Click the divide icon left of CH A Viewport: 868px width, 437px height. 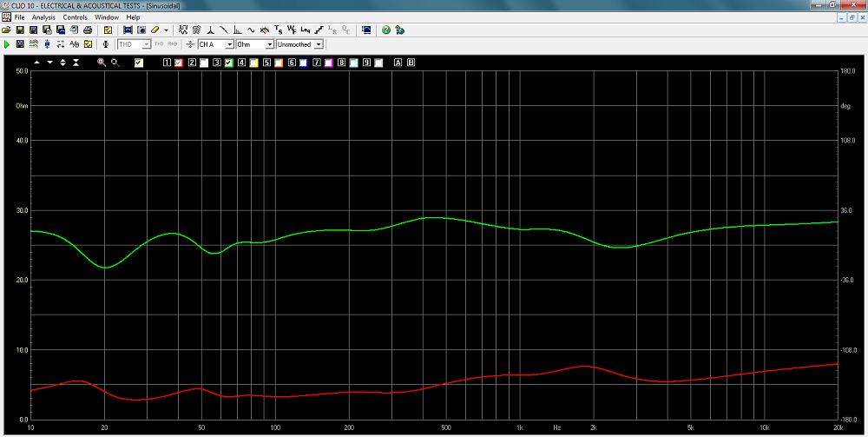pos(190,44)
